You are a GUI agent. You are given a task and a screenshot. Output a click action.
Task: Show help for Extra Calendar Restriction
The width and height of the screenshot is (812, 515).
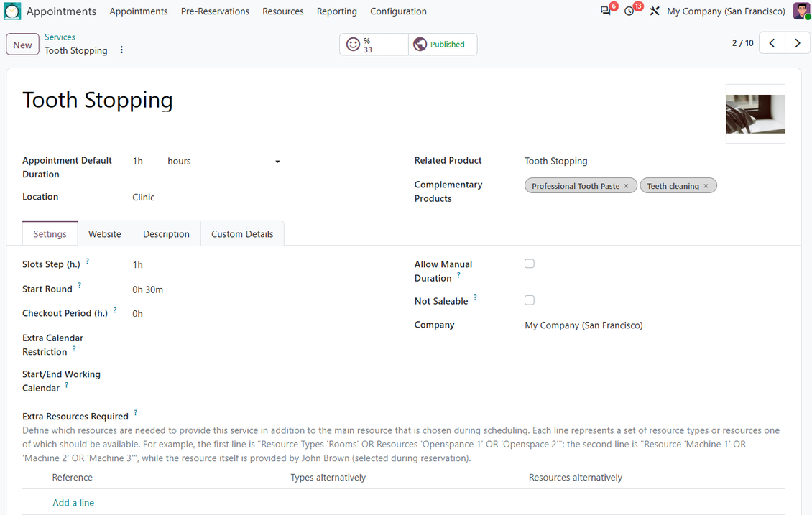coord(75,349)
